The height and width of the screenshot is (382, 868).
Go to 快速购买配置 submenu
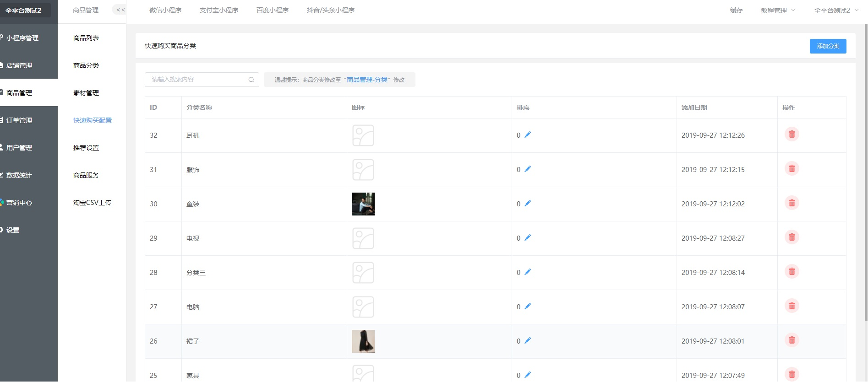coord(93,120)
